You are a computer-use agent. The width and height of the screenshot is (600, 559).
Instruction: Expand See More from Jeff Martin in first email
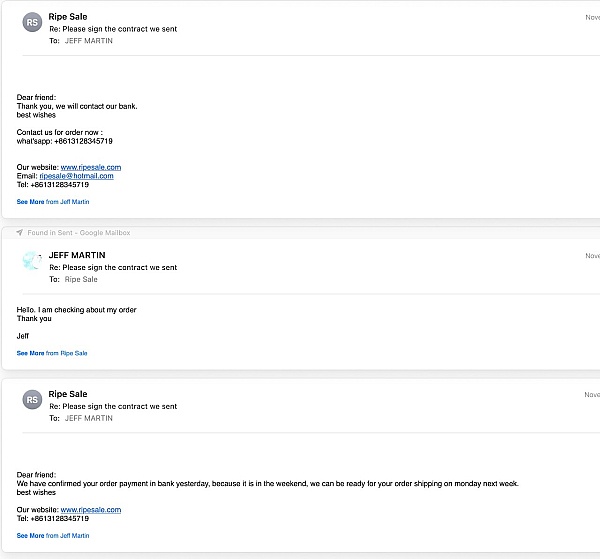click(x=53, y=202)
